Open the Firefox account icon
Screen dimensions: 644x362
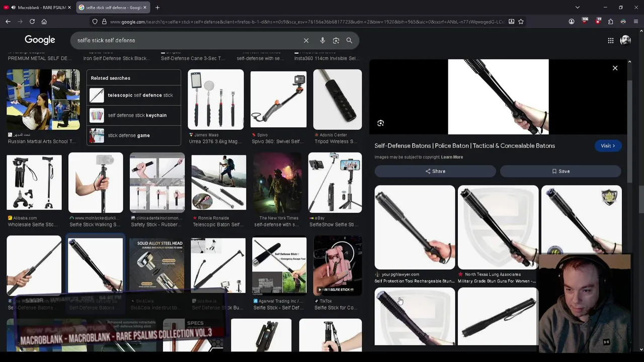click(572, 22)
